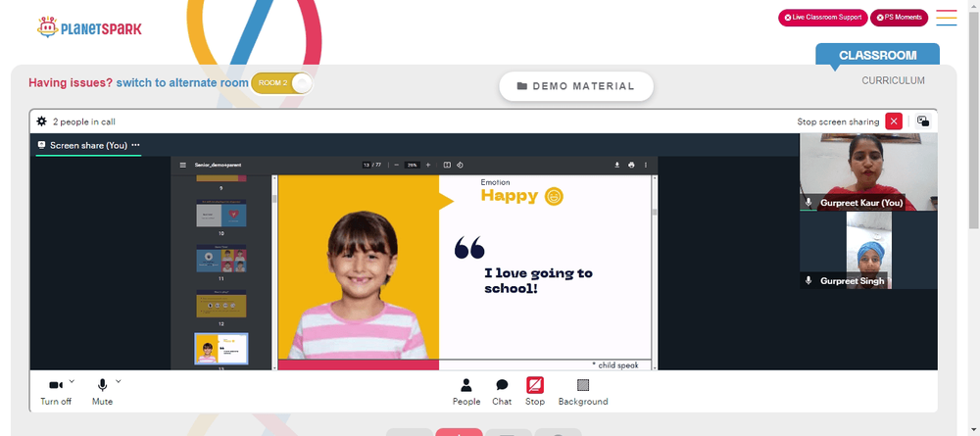Image resolution: width=980 pixels, height=436 pixels.
Task: Click fit to page icon
Action: point(447,165)
